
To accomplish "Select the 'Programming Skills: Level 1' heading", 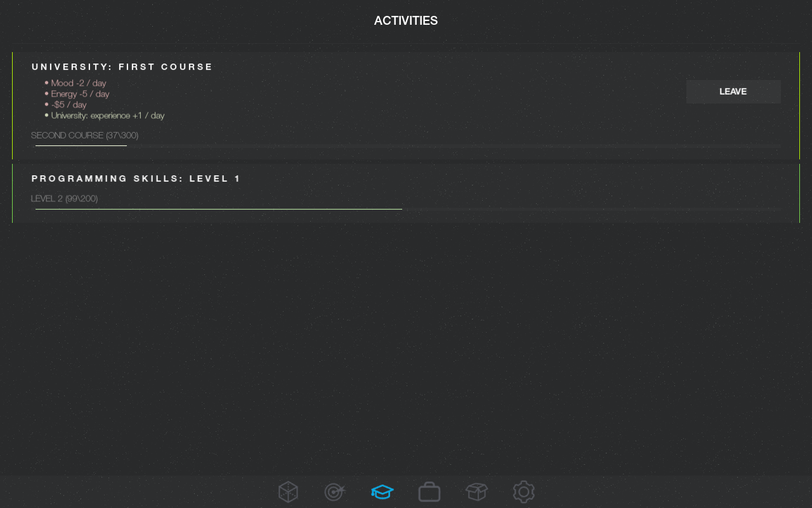I will pyautogui.click(x=136, y=178).
